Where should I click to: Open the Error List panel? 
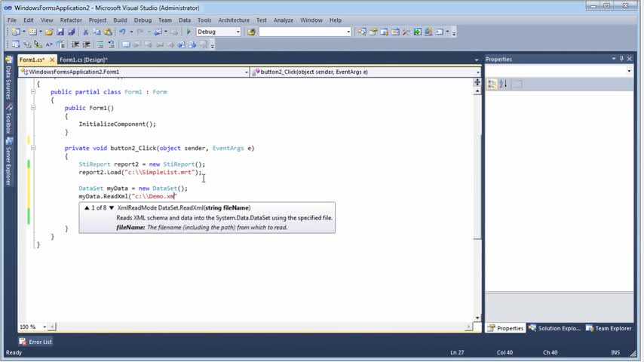coord(35,342)
